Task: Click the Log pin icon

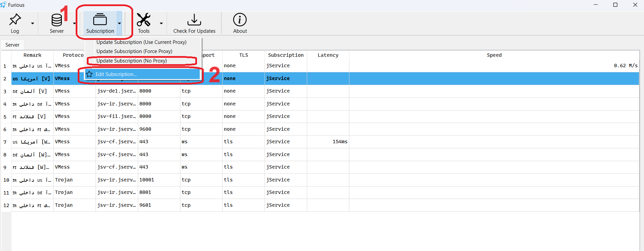Action: (x=15, y=20)
